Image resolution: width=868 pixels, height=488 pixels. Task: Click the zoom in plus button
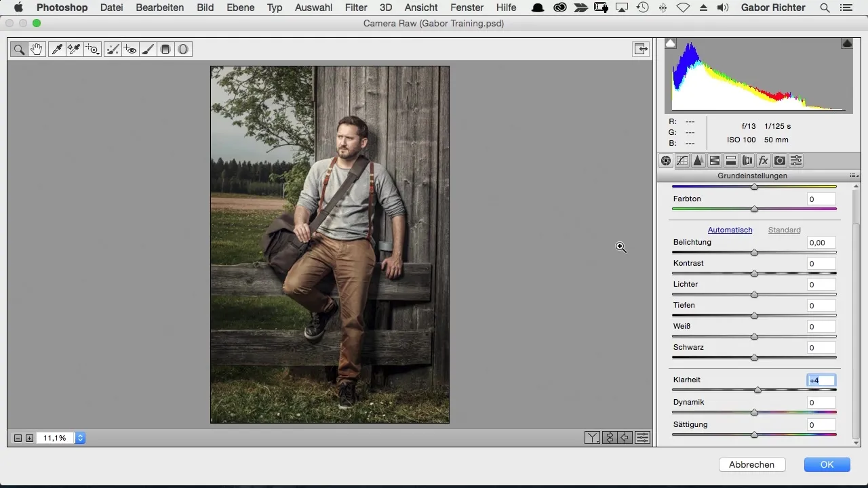29,438
